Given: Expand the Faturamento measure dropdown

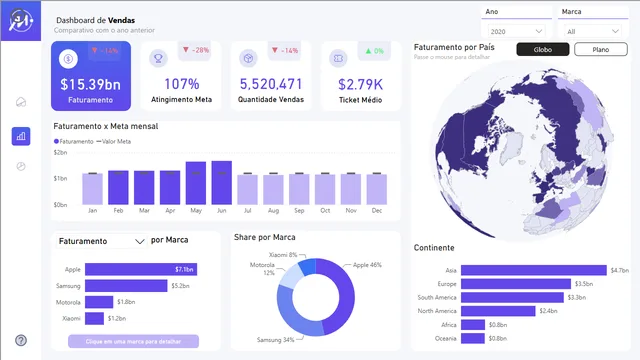Looking at the screenshot, I should (x=101, y=241).
